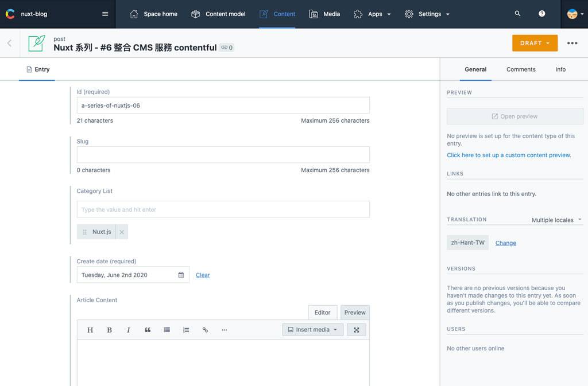The image size is (588, 386).
Task: Open the hamburger sidebar menu
Action: click(105, 14)
